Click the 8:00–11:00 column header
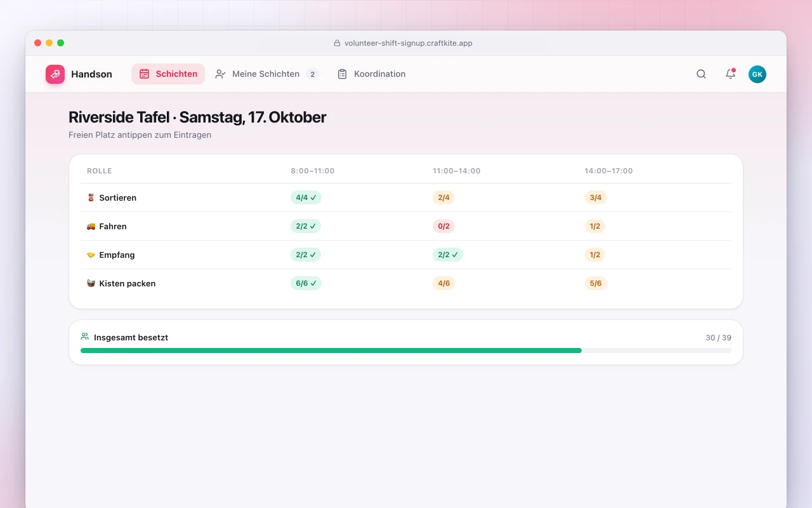The image size is (812, 508). (x=313, y=171)
